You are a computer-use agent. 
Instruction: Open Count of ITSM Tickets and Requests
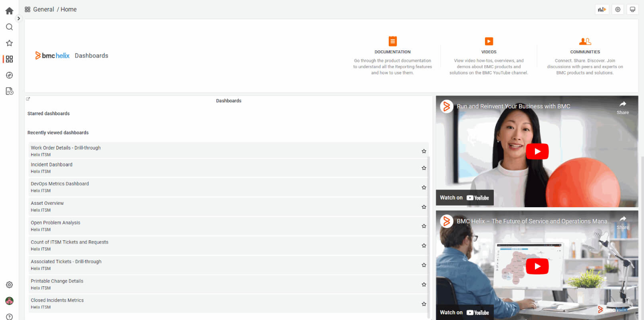(x=70, y=242)
